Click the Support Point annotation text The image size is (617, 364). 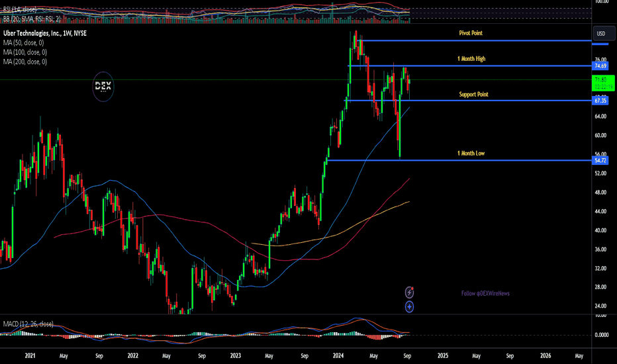click(474, 95)
